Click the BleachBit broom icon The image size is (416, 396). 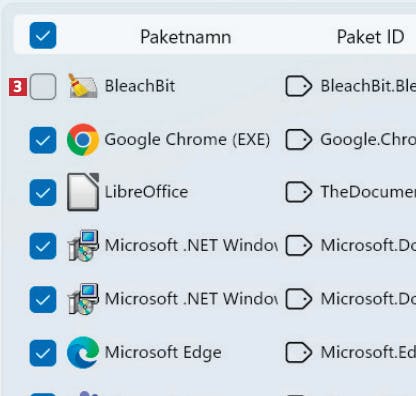coord(83,86)
